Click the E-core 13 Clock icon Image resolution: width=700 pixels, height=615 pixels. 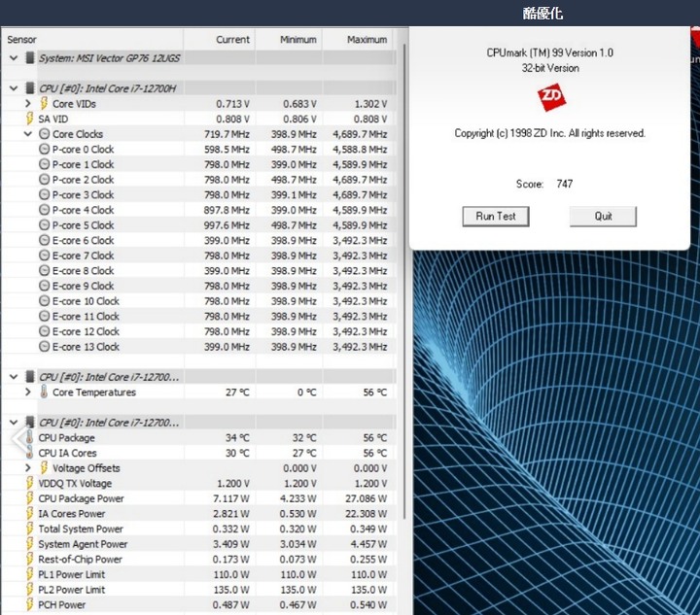coord(44,347)
